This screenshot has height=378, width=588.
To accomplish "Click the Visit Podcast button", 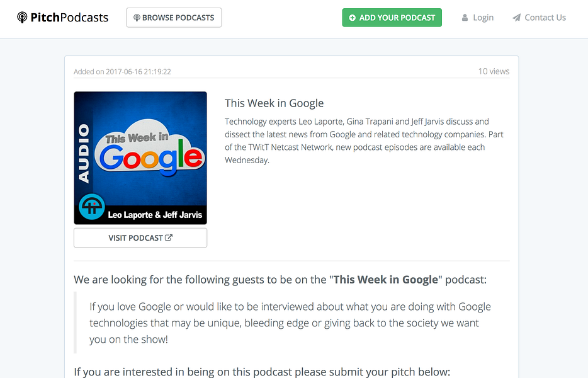I will coord(140,238).
